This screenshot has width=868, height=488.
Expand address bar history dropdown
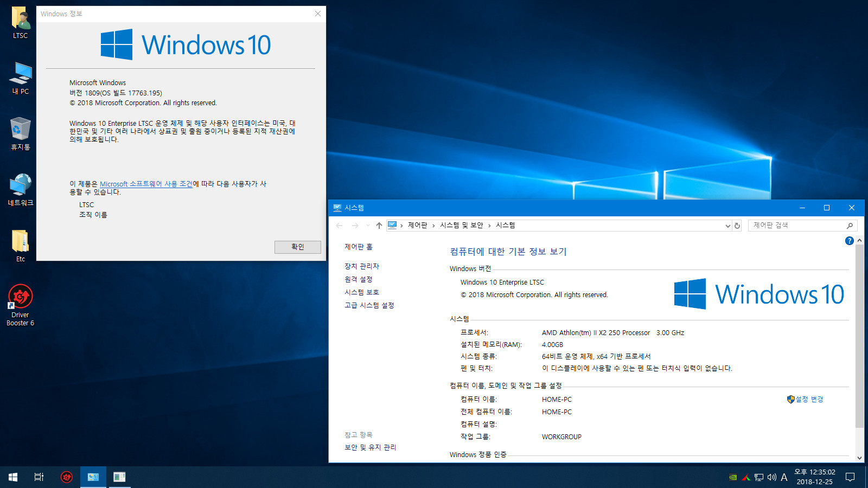click(727, 226)
